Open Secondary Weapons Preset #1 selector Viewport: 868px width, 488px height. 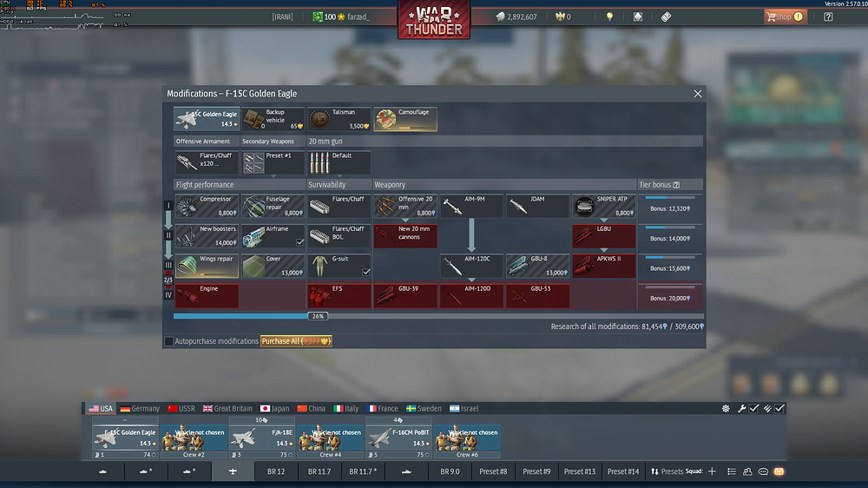click(273, 162)
